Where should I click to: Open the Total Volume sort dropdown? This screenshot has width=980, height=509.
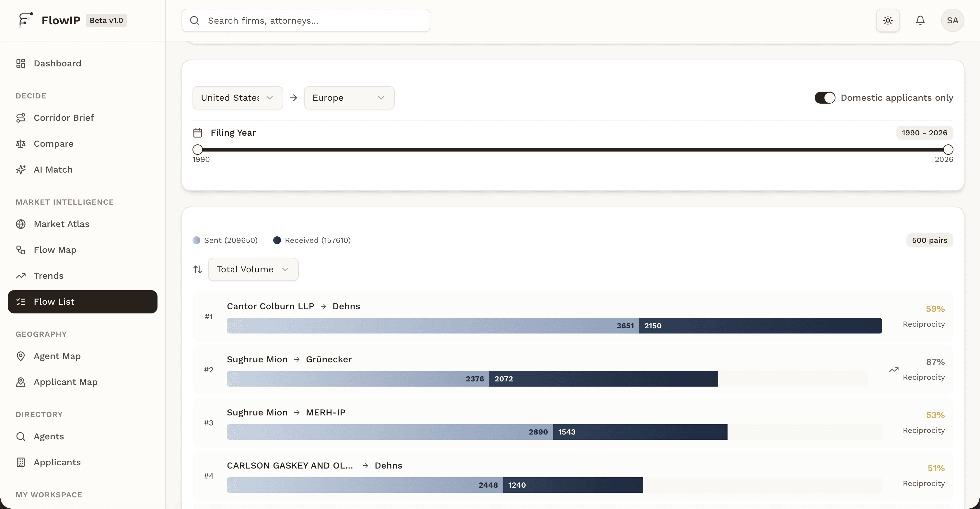pyautogui.click(x=253, y=269)
